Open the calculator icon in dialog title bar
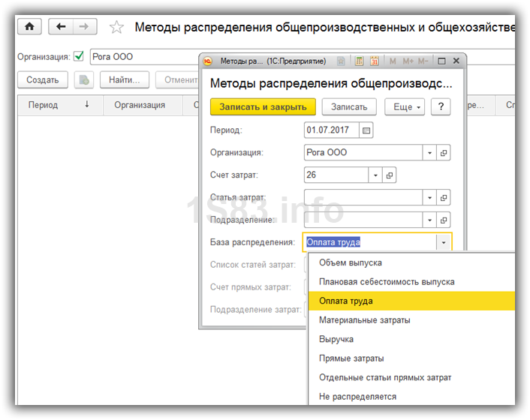 coord(359,61)
